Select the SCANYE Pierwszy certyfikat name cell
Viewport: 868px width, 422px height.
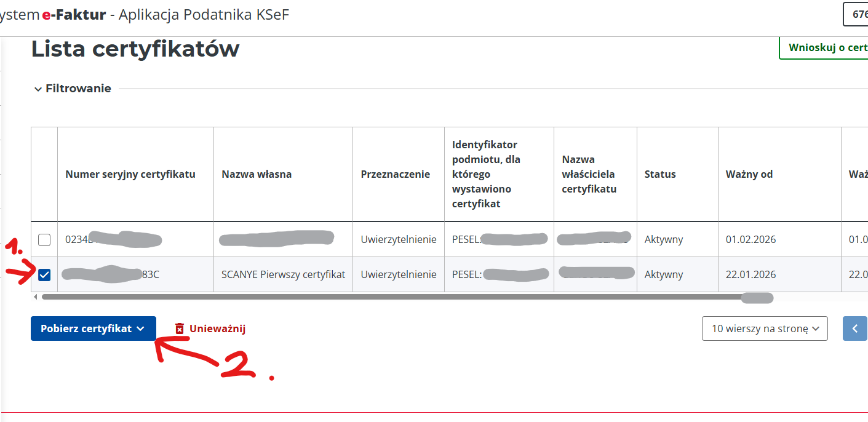pyautogui.click(x=283, y=274)
